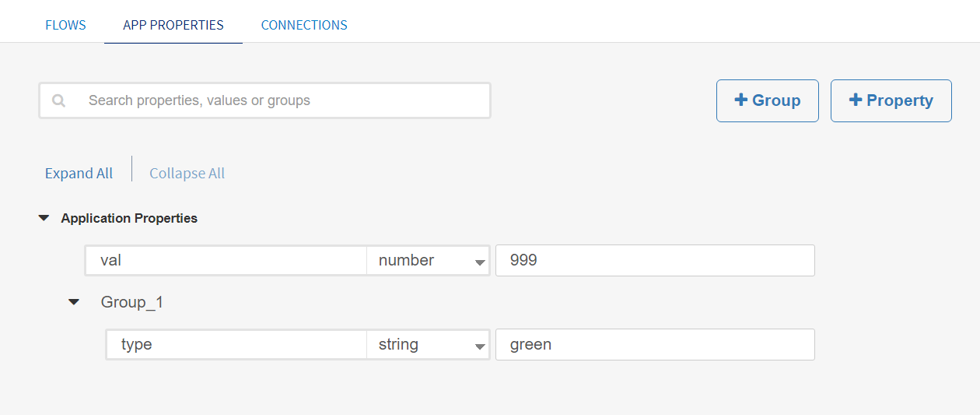Screen dimensions: 980x415
Task: Click the type property name field
Action: [236, 345]
